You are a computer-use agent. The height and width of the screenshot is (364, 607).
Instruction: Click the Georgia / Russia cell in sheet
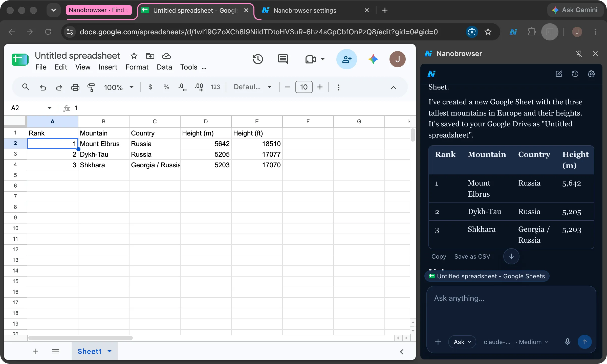155,165
